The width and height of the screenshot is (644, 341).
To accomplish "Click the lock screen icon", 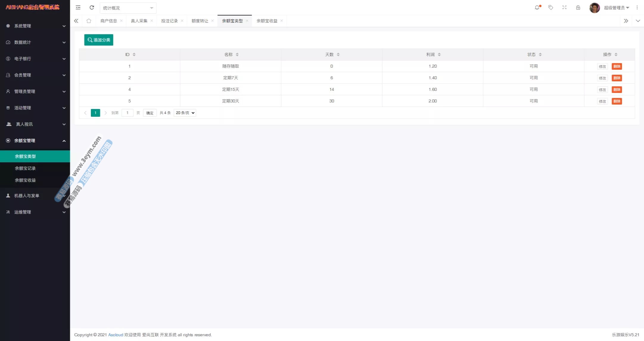I will pyautogui.click(x=578, y=7).
